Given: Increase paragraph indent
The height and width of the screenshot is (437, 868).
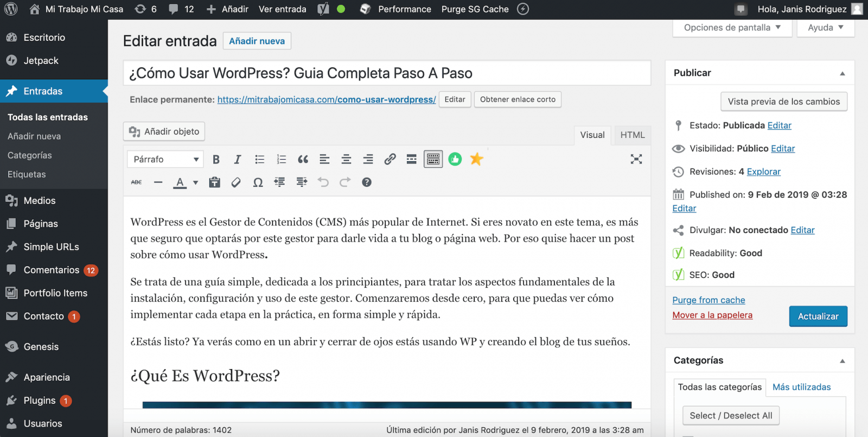Looking at the screenshot, I should 302,182.
